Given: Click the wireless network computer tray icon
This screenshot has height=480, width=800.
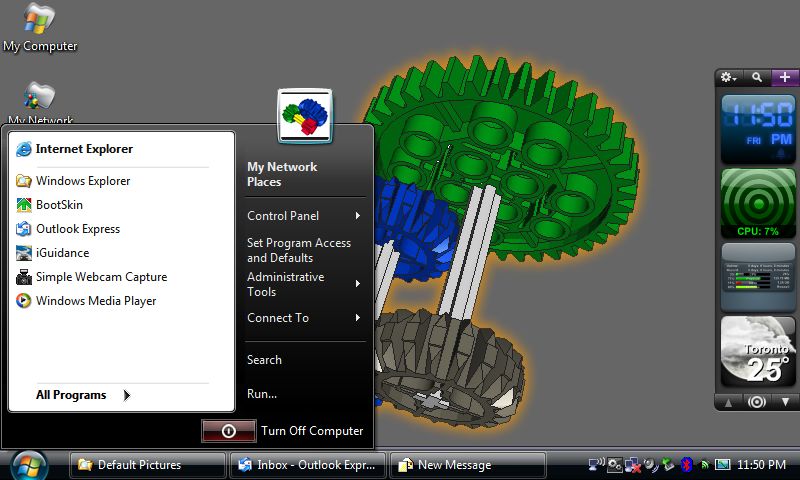Looking at the screenshot, I should tap(596, 465).
